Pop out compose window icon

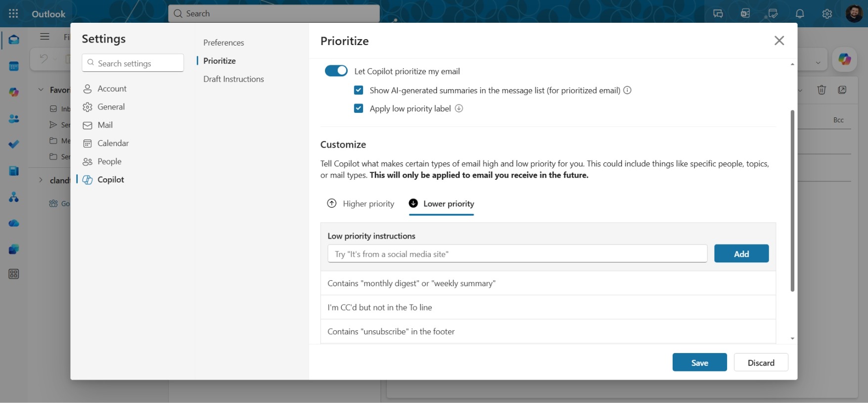842,90
